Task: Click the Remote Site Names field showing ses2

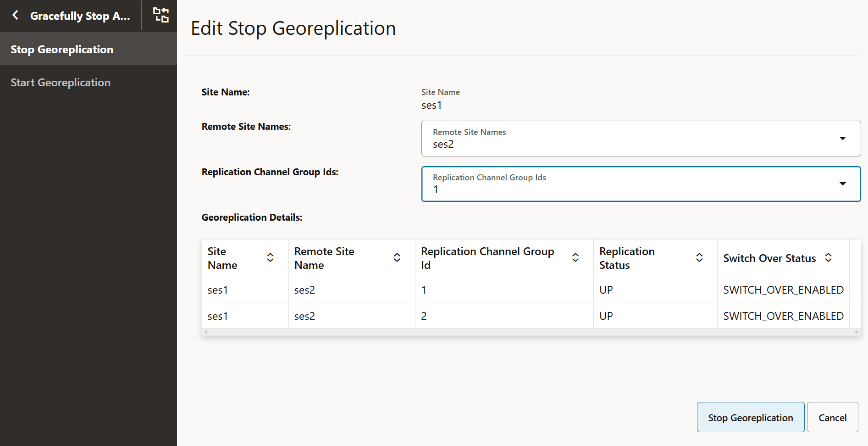Action: pyautogui.click(x=641, y=139)
